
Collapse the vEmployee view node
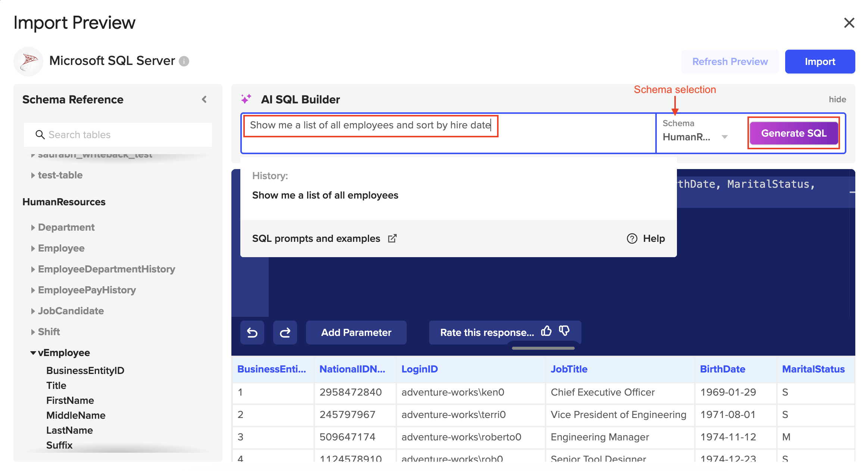(x=33, y=353)
